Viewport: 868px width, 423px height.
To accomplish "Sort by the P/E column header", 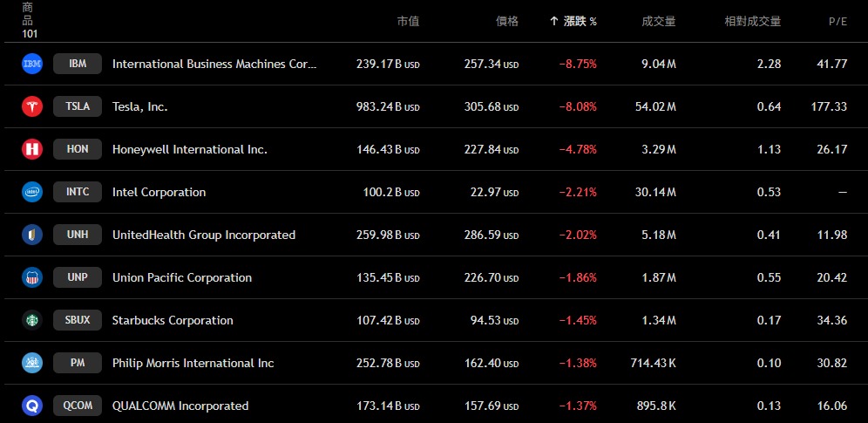I will [x=837, y=21].
